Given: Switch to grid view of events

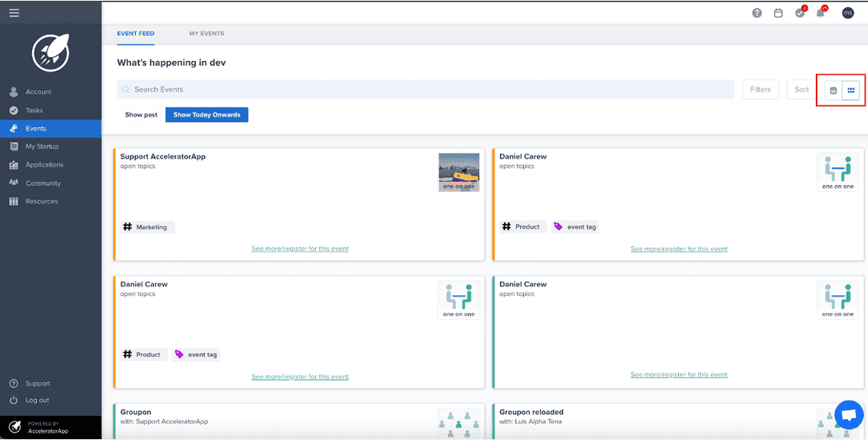Looking at the screenshot, I should coord(851,90).
